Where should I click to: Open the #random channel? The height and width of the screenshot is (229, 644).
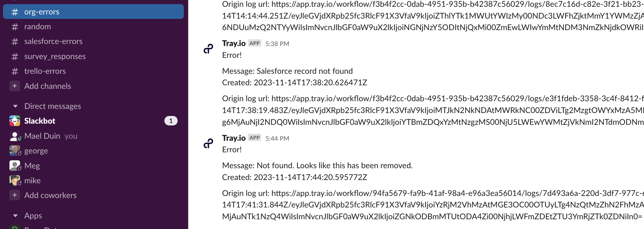(x=38, y=27)
